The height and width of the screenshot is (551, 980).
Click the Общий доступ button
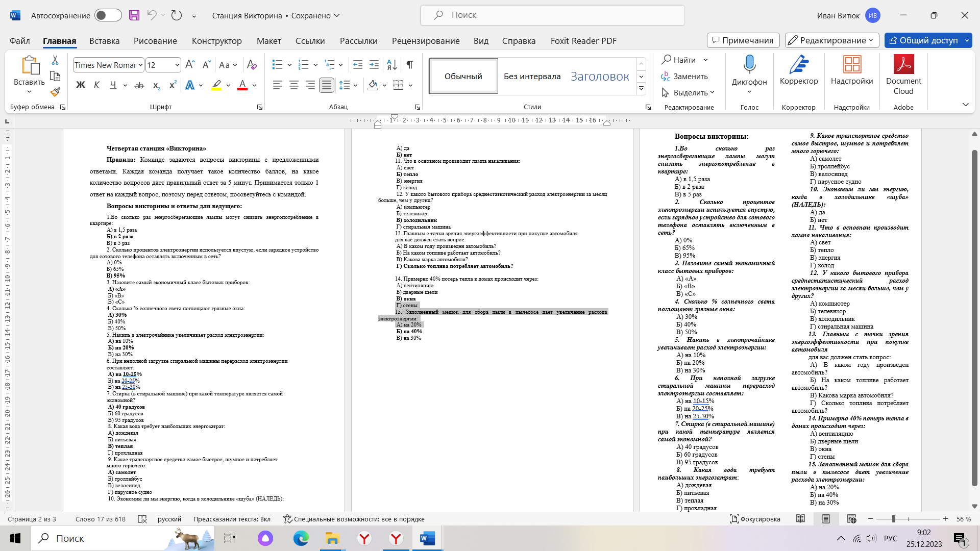point(923,40)
